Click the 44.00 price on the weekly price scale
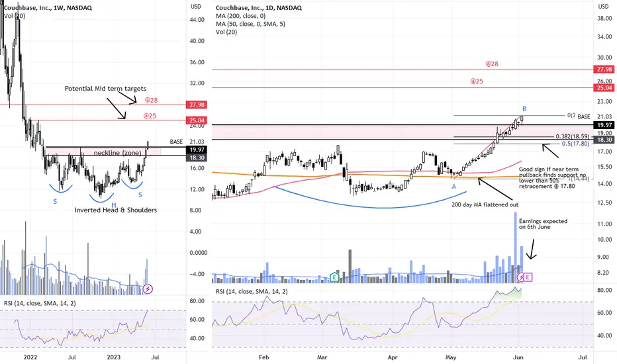Screen dimensions: 617x364 click(x=197, y=19)
